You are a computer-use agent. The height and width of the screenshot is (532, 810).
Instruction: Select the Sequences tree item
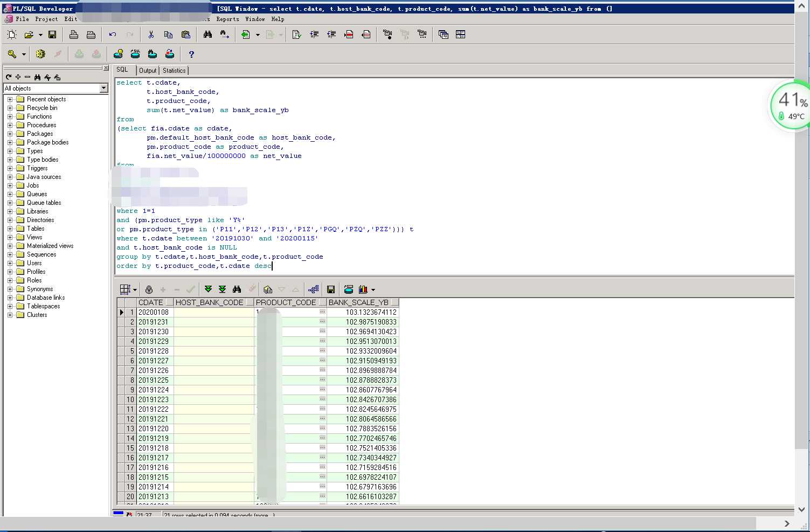41,254
